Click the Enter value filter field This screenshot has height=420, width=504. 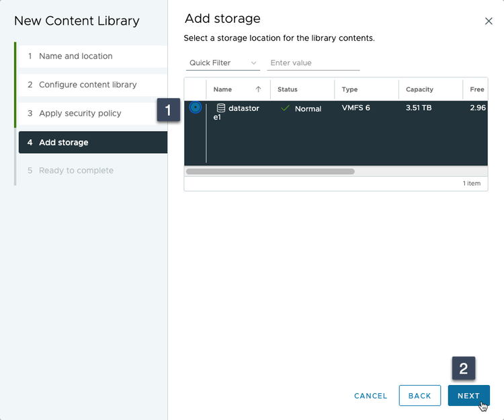(313, 63)
